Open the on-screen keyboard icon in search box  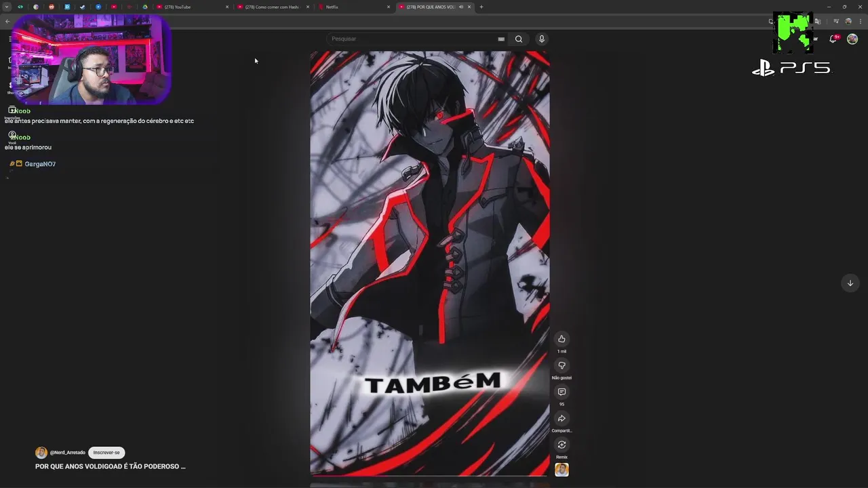point(501,39)
